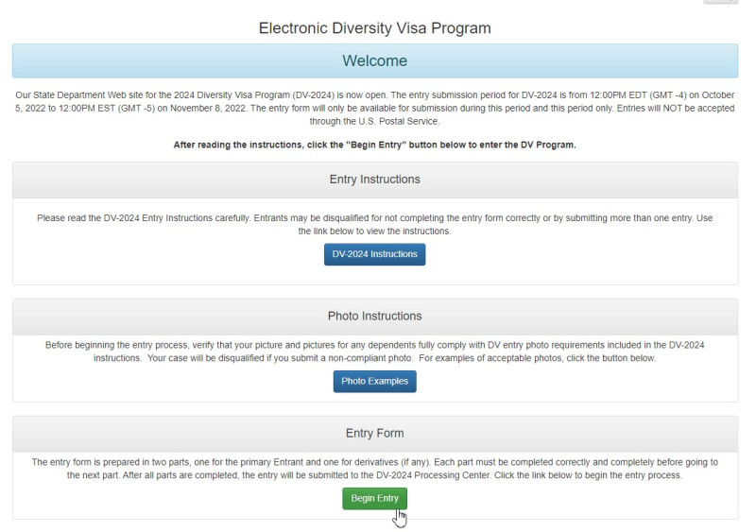Click the "Before beginning the entry process" paragraph
756x532 pixels.
(x=374, y=352)
